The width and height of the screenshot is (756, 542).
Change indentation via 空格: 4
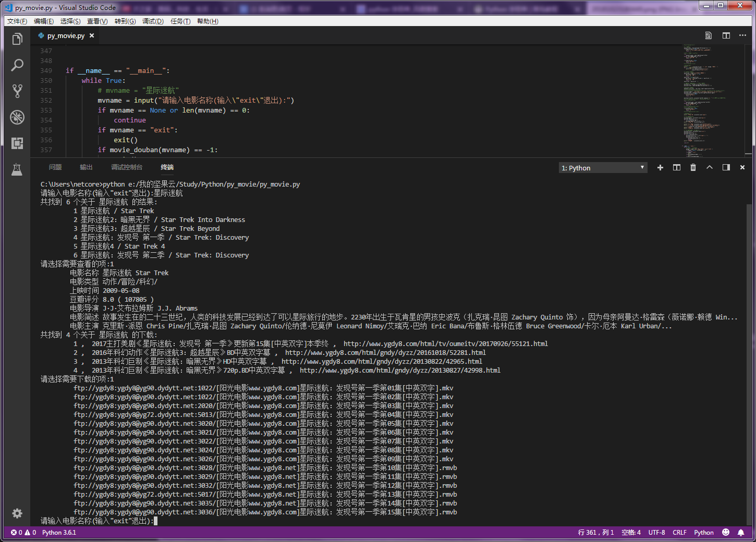(x=631, y=533)
